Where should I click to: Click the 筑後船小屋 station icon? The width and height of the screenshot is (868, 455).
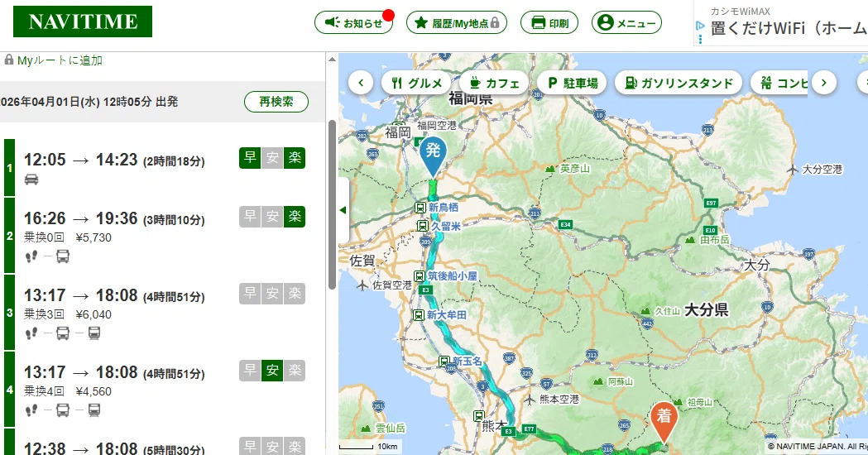(420, 275)
